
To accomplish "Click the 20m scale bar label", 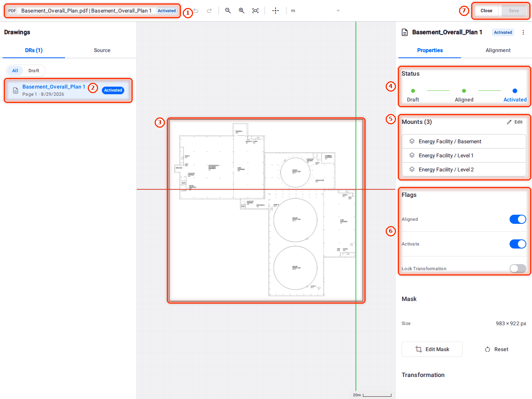I will [x=357, y=395].
